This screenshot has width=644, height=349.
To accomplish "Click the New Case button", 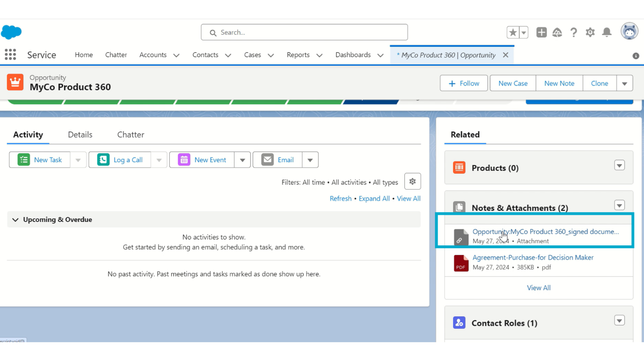I will click(x=513, y=83).
